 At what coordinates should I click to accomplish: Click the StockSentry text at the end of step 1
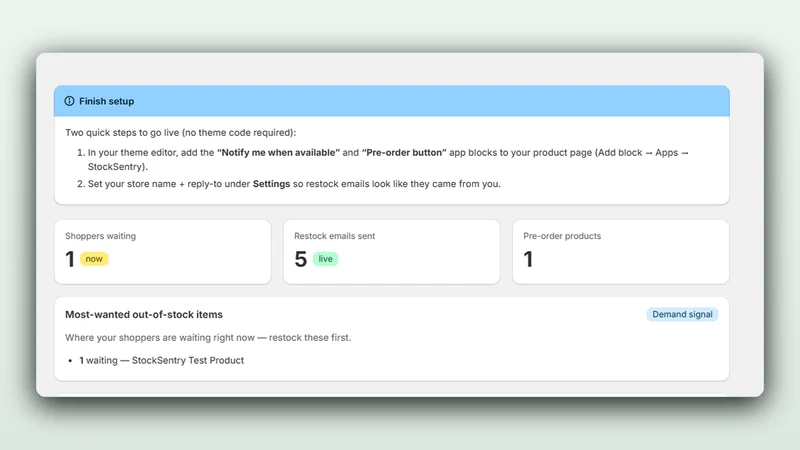[x=117, y=167]
